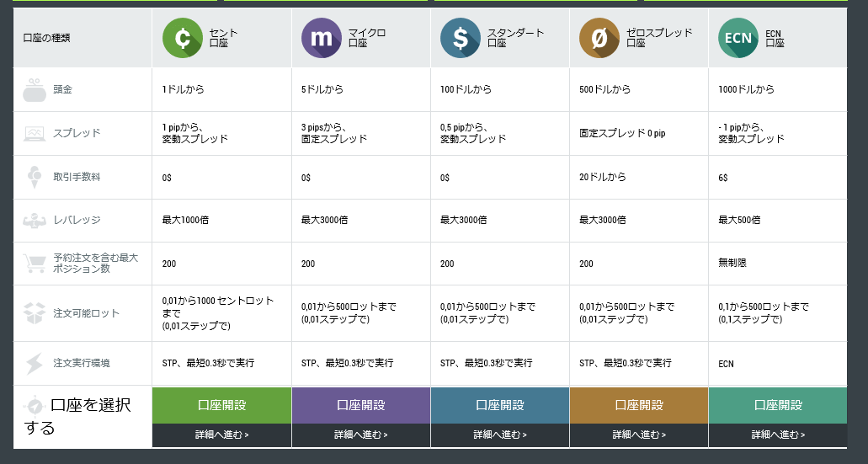Click the wallet icon beside 頭金
868x464 pixels.
pyautogui.click(x=35, y=90)
